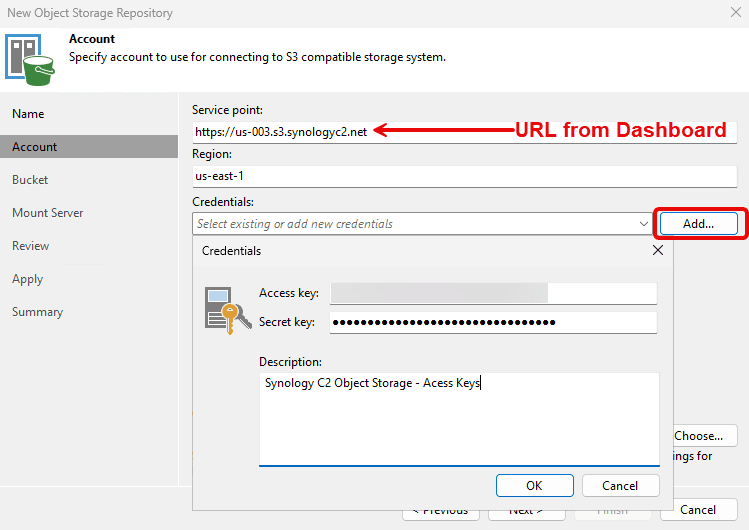Cancel the Credentials dialog
Image resolution: width=749 pixels, height=530 pixels.
(620, 485)
